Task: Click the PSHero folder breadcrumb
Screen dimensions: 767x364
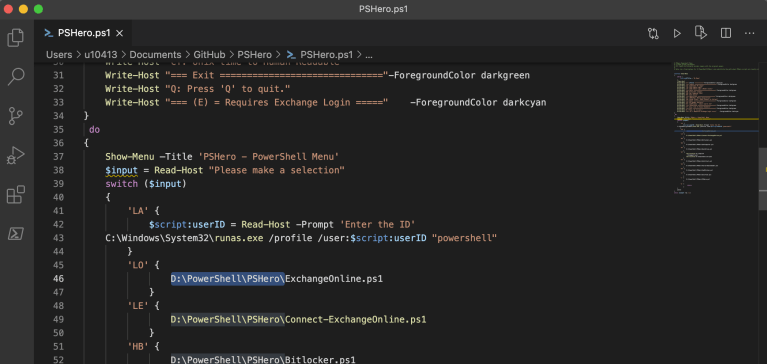Action: coord(254,54)
